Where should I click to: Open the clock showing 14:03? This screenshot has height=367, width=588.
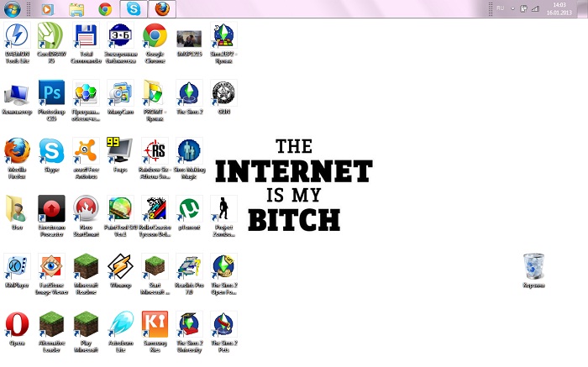tap(559, 8)
